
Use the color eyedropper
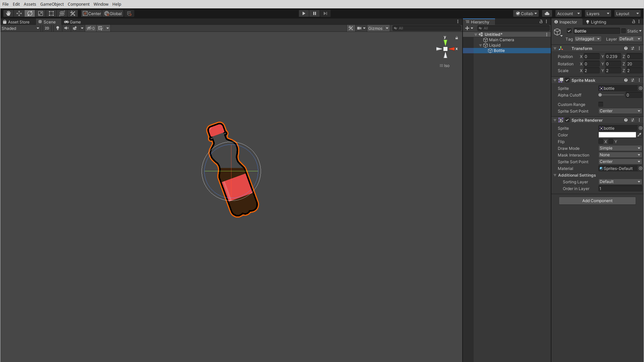pyautogui.click(x=639, y=135)
